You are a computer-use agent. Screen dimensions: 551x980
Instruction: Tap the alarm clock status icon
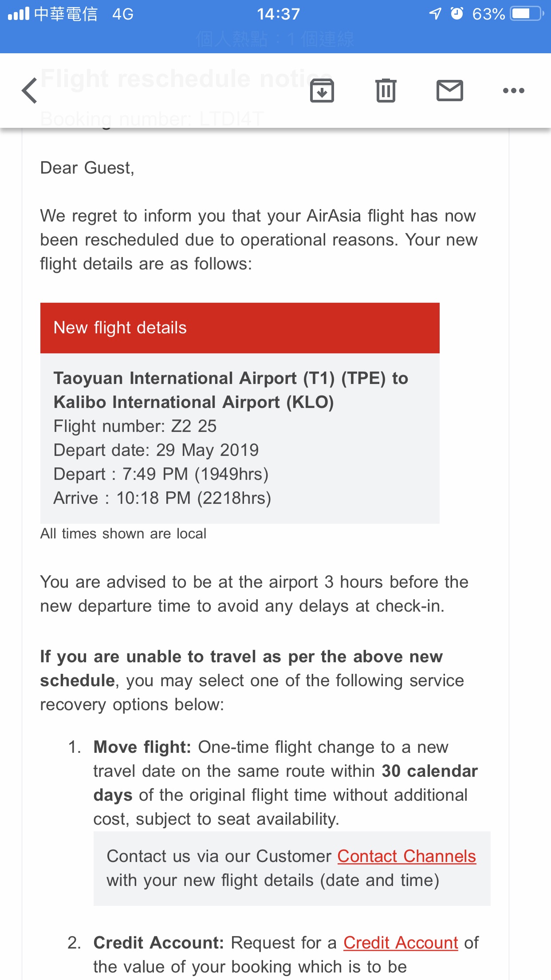pyautogui.click(x=457, y=14)
